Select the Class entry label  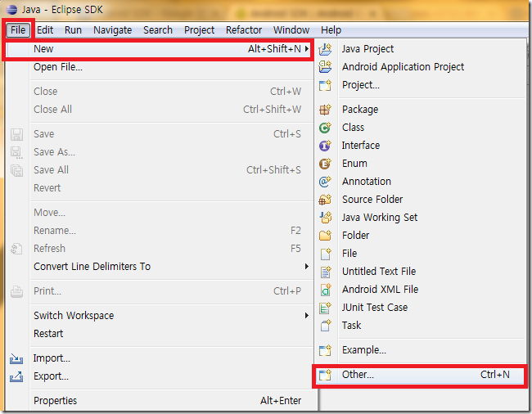coord(354,128)
